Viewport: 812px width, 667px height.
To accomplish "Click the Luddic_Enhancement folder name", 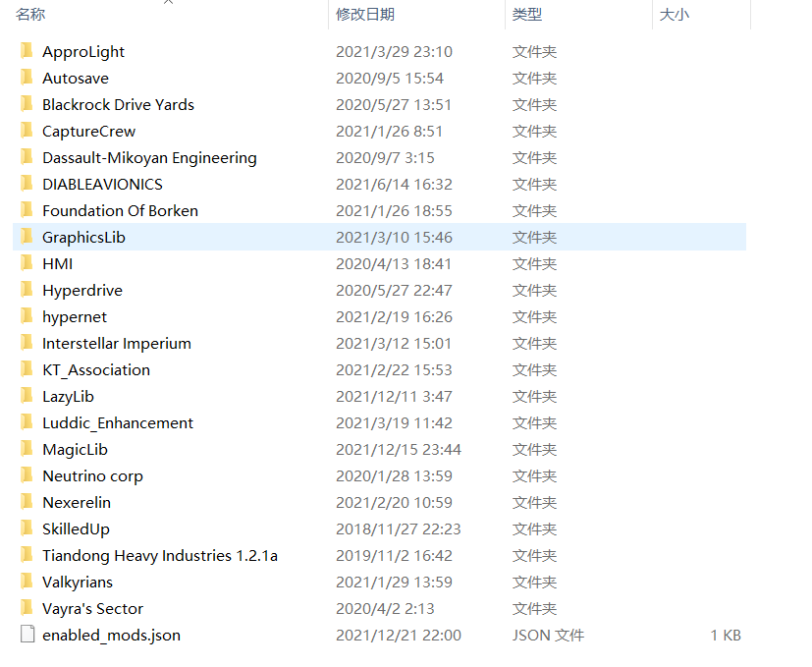I will [x=118, y=422].
